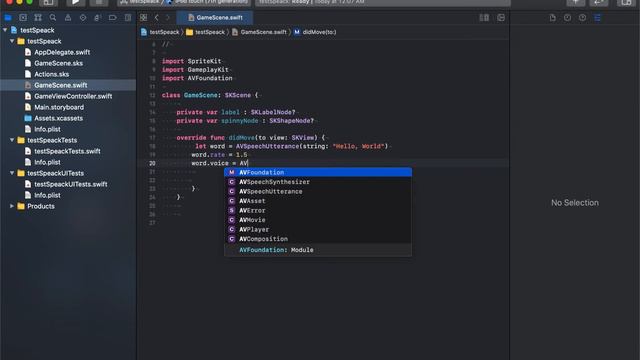This screenshot has height=360, width=640.
Task: Choose AVPlayer completion
Action: [x=318, y=229]
